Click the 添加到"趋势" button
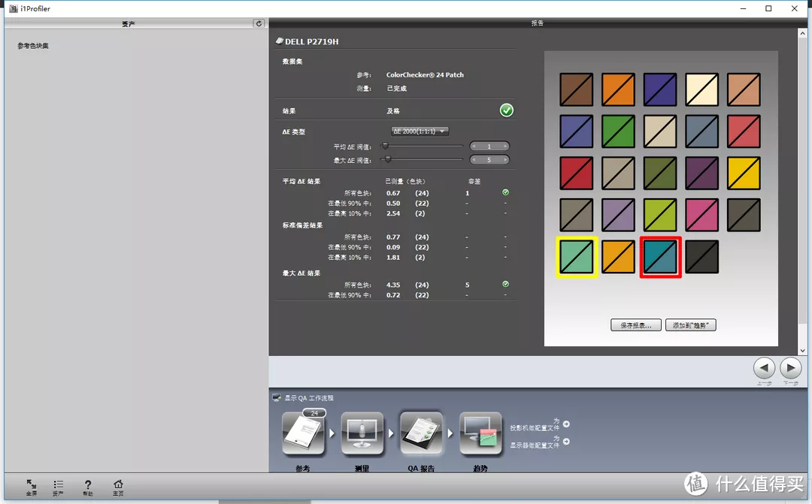812x504 pixels. point(690,325)
